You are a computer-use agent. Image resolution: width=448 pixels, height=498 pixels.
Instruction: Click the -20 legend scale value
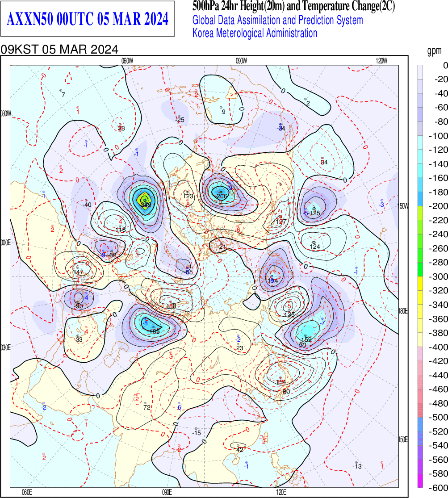[x=441, y=80]
